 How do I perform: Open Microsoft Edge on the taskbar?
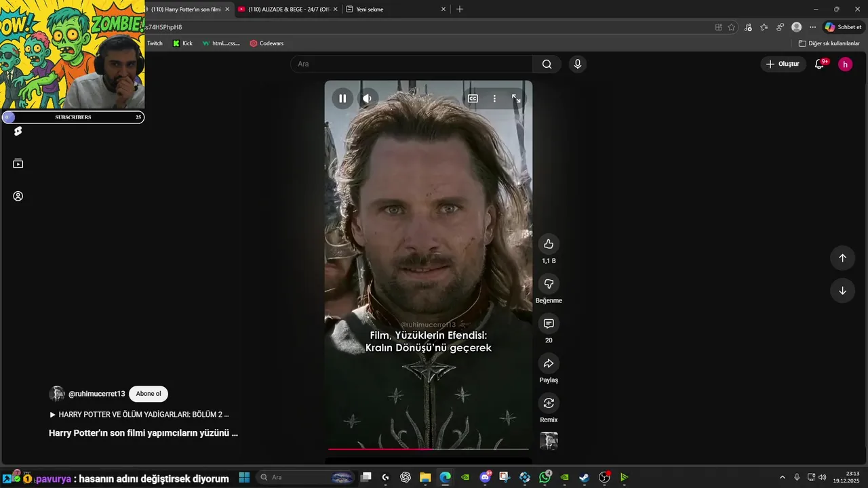click(x=445, y=477)
